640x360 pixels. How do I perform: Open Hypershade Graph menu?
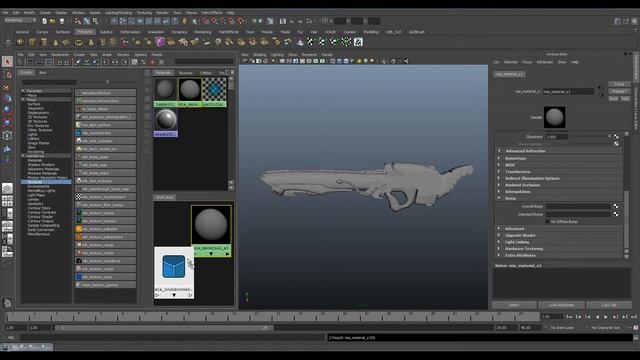coord(107,55)
